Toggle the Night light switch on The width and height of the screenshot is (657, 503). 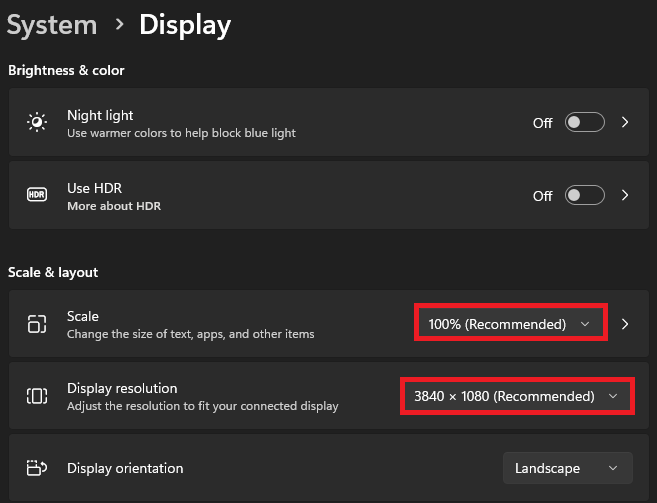(585, 123)
